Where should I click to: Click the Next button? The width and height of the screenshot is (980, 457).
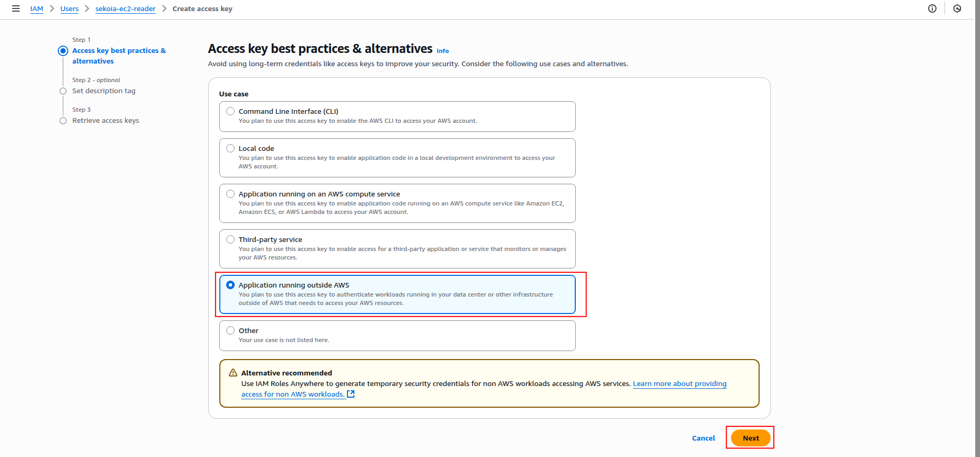750,438
